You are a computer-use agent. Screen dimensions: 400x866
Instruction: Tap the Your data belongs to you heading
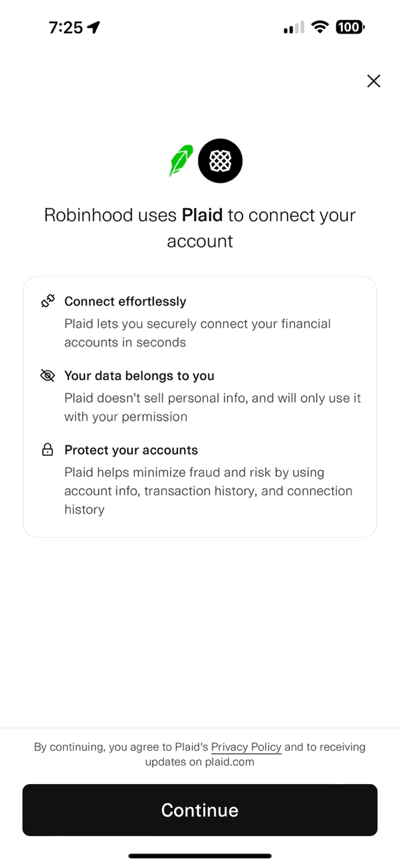pos(139,376)
